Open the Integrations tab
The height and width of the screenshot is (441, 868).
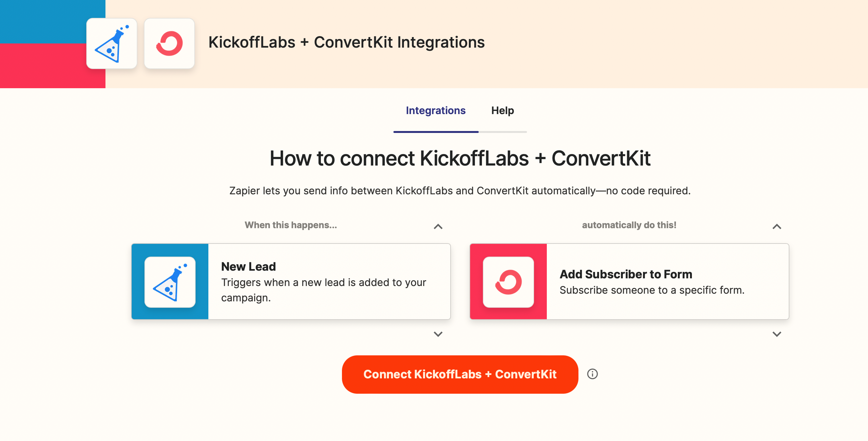[x=435, y=111]
